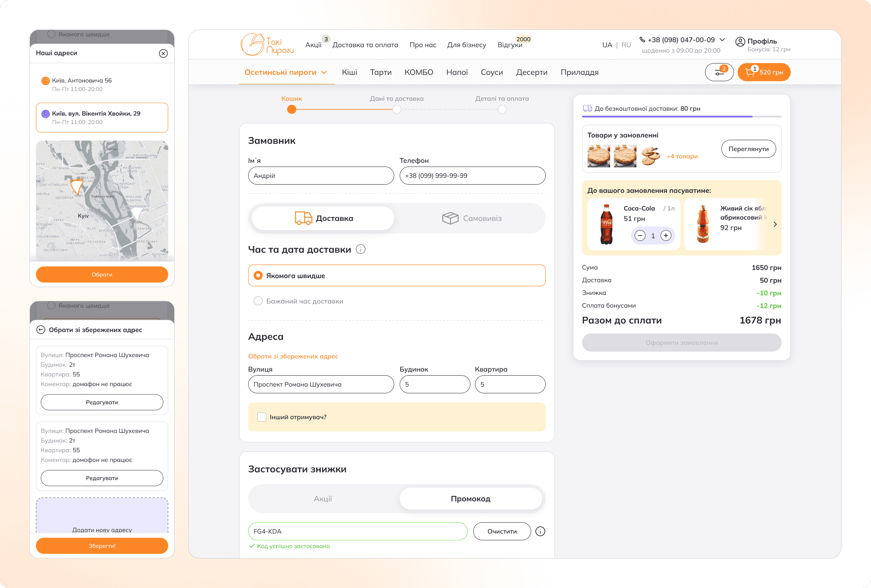Open the shopping cart showing 520 грн

click(x=764, y=72)
